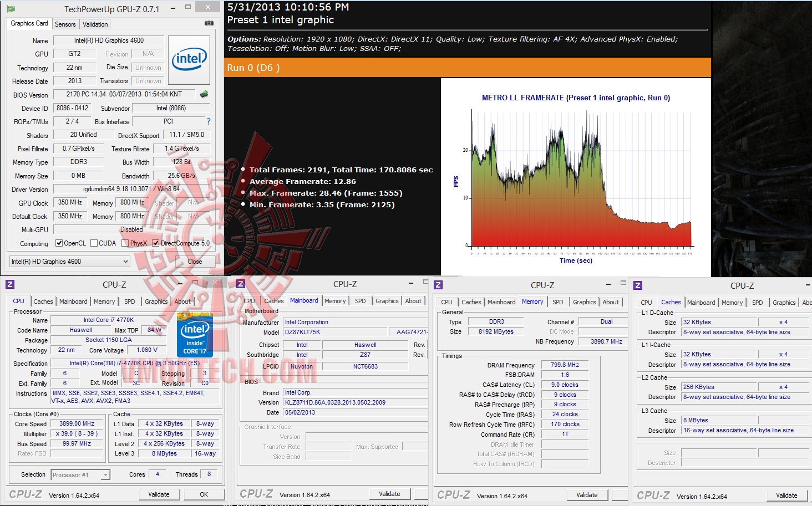Screen dimensions: 812x506
Task: Switch to Caches tab in the CPU-tab CPU-Z window
Action: point(43,301)
